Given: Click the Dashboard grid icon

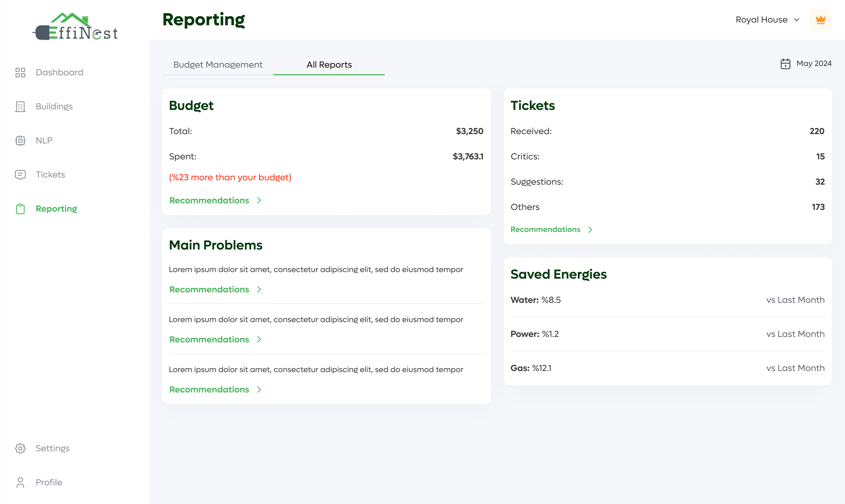Looking at the screenshot, I should (20, 72).
